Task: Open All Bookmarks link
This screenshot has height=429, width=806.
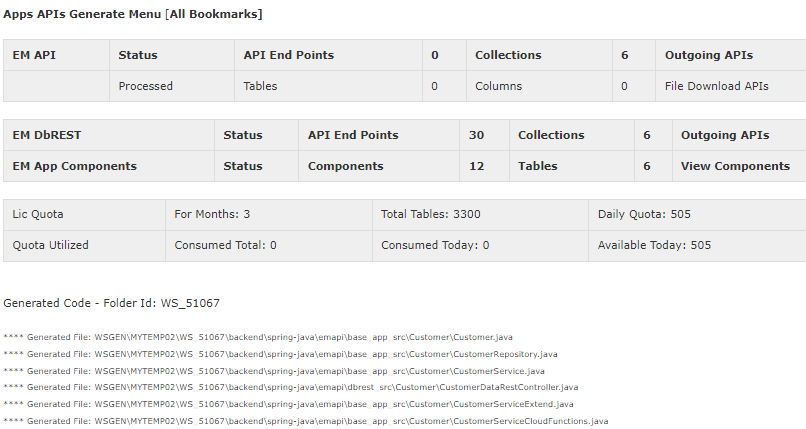Action: coord(214,14)
